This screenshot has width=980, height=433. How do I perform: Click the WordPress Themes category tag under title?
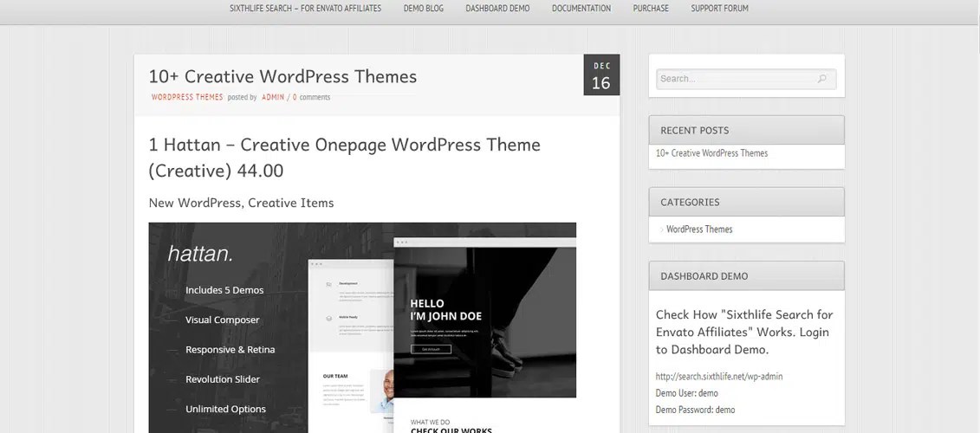[187, 97]
